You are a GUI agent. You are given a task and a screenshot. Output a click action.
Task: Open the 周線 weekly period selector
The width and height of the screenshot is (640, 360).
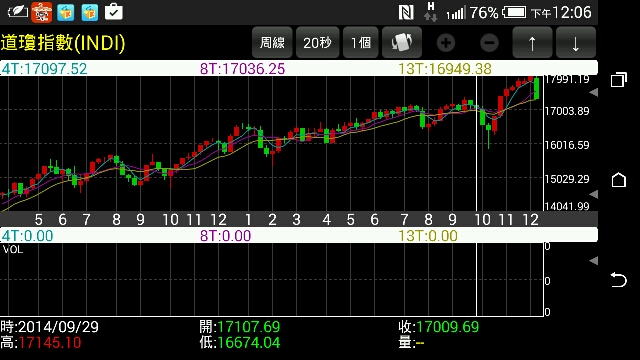tap(272, 42)
